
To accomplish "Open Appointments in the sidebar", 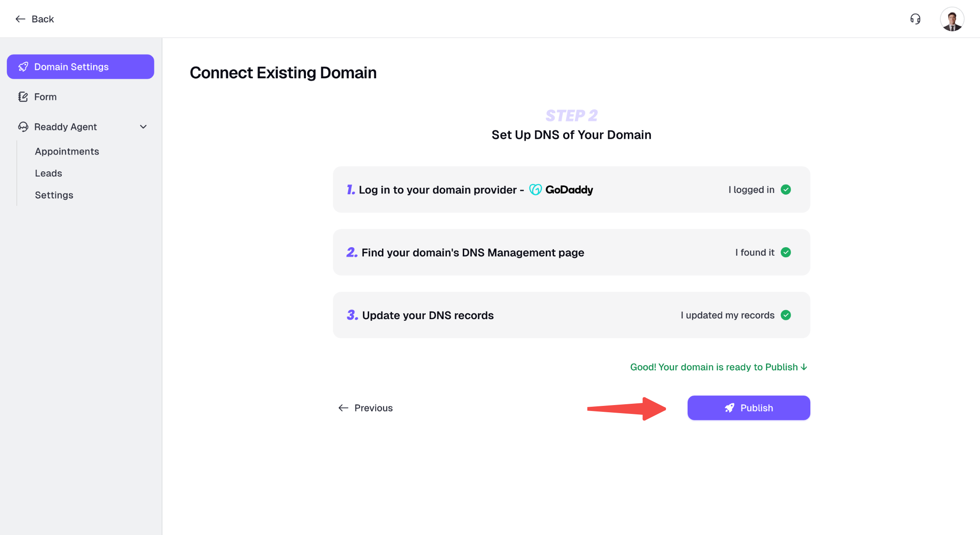I will (x=67, y=152).
